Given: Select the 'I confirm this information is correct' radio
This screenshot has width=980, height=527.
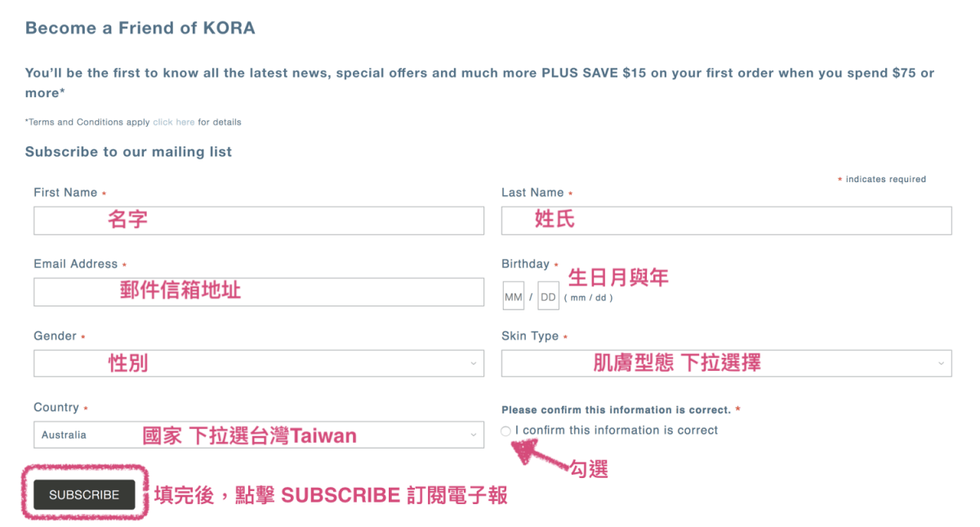Looking at the screenshot, I should click(505, 431).
